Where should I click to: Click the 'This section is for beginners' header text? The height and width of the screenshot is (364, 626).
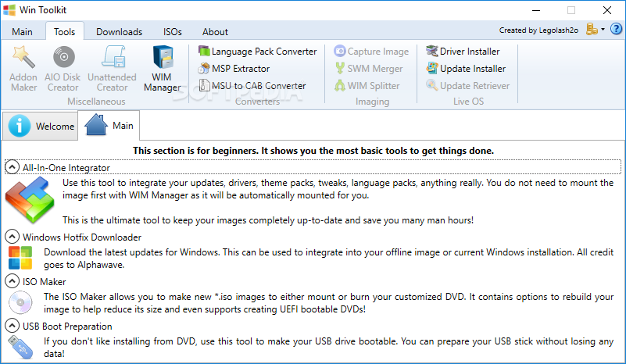click(x=313, y=151)
